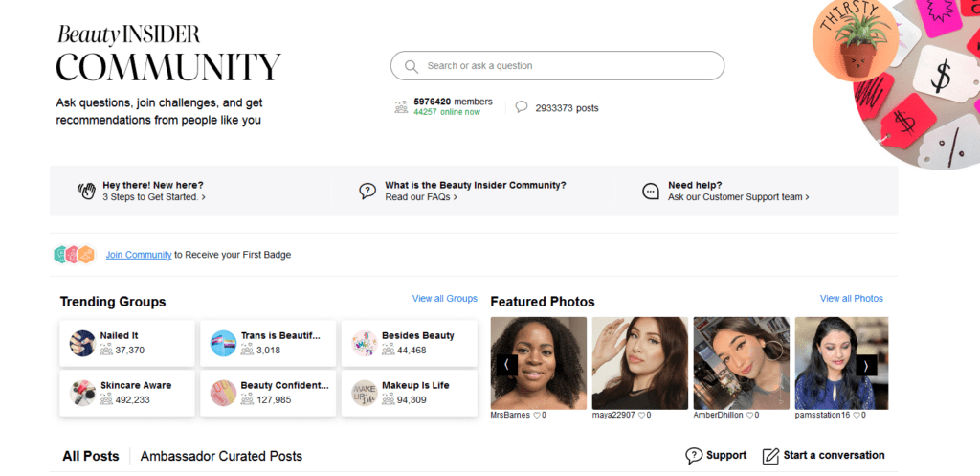Toggle the heart on AmberDhillon's photo
Viewport: 980px width, 476px height.
(749, 416)
